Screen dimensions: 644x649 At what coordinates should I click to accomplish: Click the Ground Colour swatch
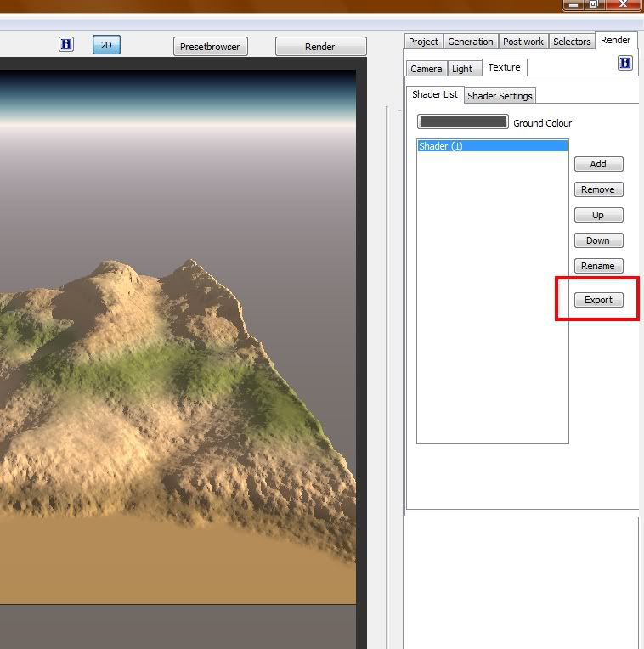[x=463, y=122]
